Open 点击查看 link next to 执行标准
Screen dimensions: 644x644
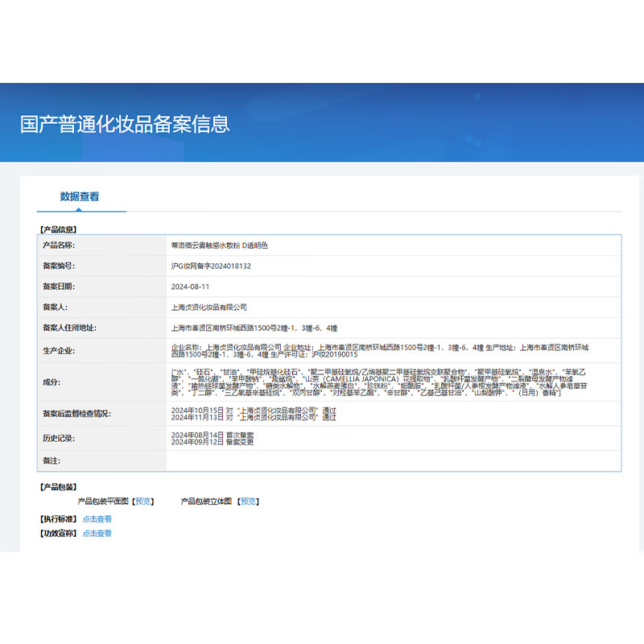click(x=97, y=519)
